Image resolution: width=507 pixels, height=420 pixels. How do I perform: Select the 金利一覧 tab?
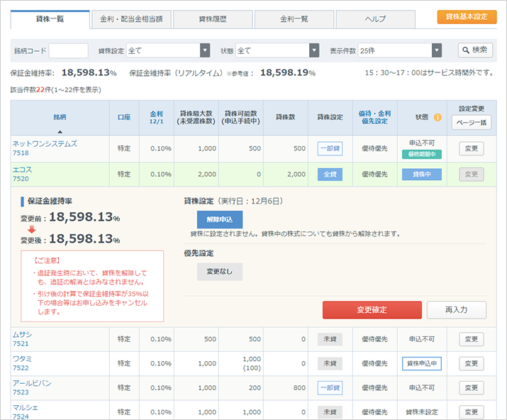294,18
